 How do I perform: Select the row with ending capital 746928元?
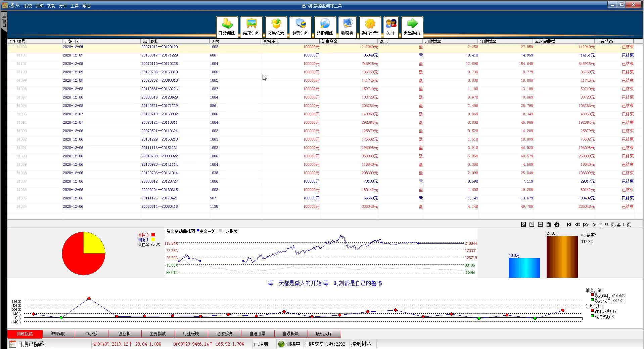[321, 64]
